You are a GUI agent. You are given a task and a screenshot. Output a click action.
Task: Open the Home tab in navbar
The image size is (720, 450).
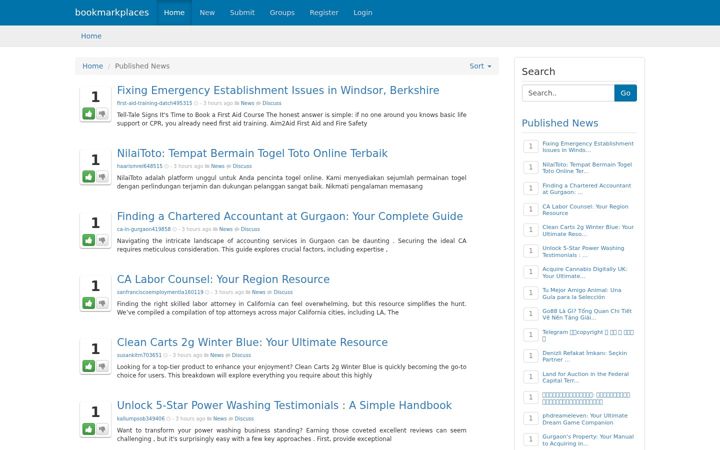click(x=174, y=12)
